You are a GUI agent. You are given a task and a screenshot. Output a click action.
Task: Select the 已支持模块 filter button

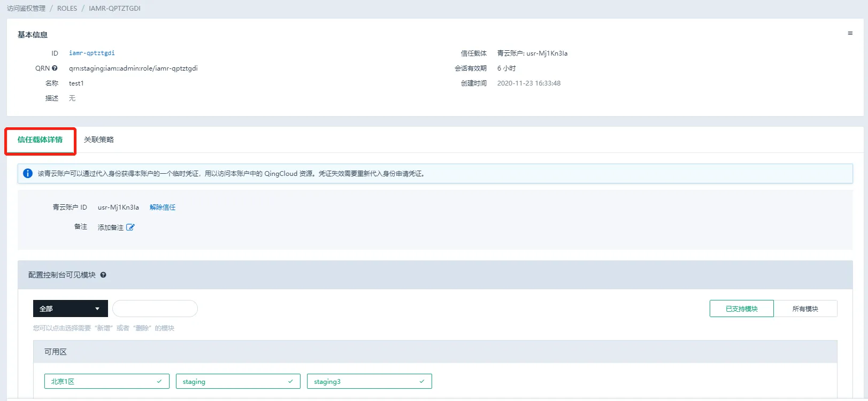tap(741, 309)
